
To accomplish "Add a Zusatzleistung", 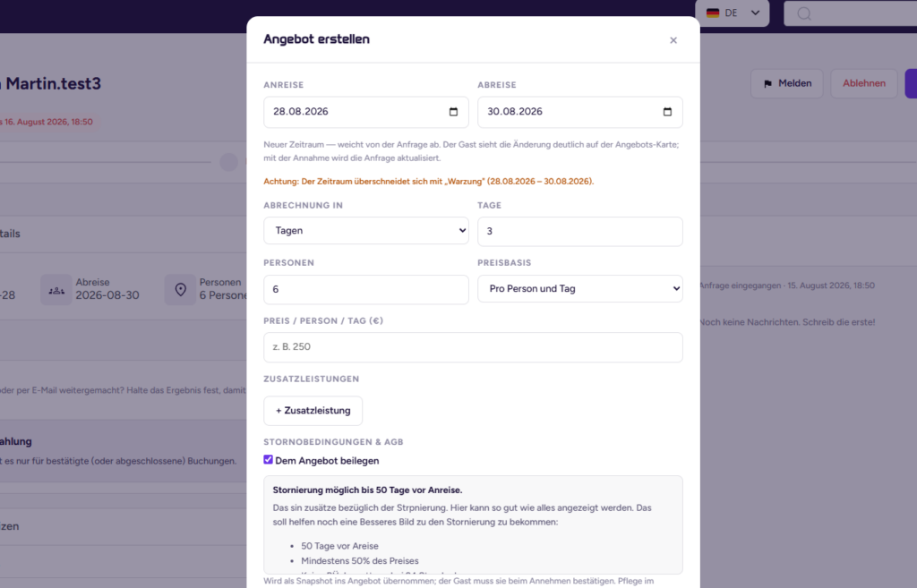I will (x=313, y=410).
